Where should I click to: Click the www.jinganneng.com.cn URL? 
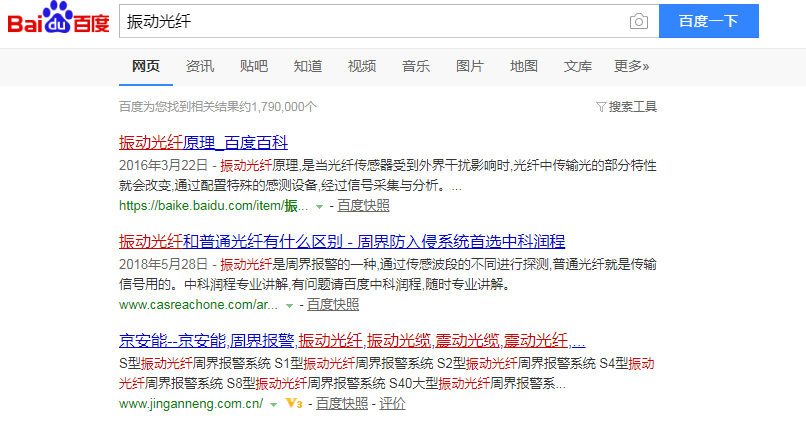(191, 404)
